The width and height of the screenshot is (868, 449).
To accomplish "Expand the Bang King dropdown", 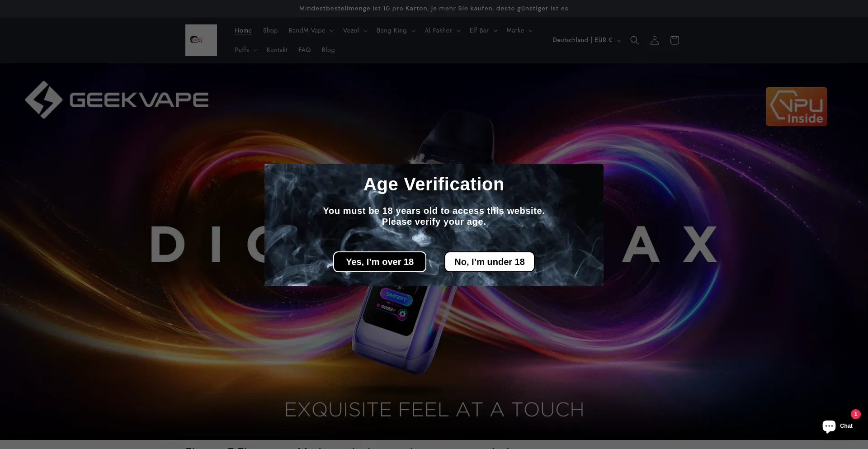I will pyautogui.click(x=396, y=30).
